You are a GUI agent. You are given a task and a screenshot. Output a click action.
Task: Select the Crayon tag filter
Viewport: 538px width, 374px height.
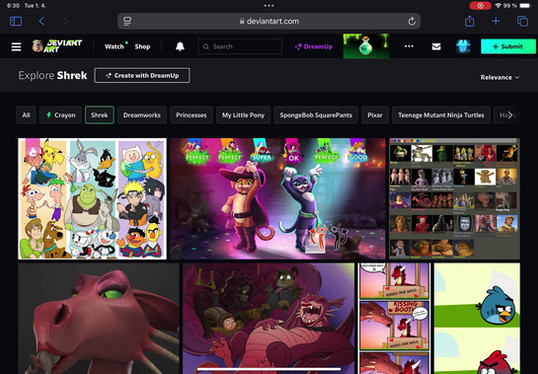click(60, 115)
